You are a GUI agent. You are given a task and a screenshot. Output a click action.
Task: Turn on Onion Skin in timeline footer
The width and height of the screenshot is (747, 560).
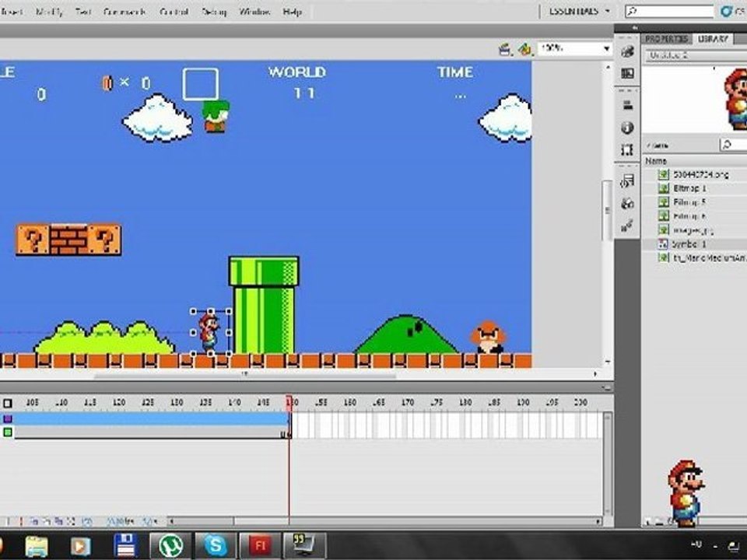(x=33, y=521)
